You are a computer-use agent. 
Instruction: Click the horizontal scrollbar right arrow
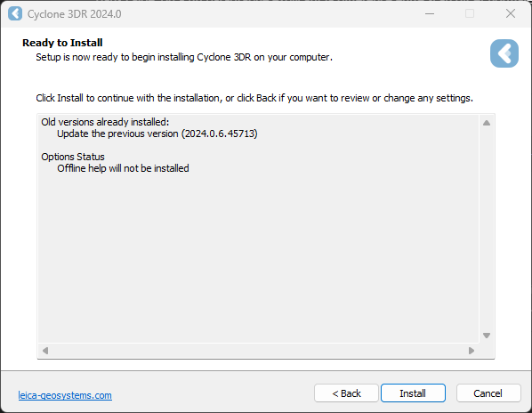(472, 350)
